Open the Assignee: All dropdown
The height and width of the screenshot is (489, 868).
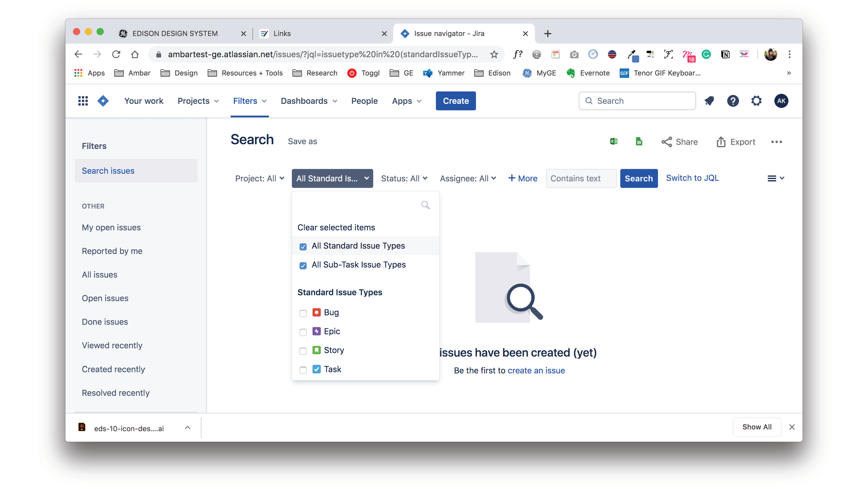coord(468,178)
